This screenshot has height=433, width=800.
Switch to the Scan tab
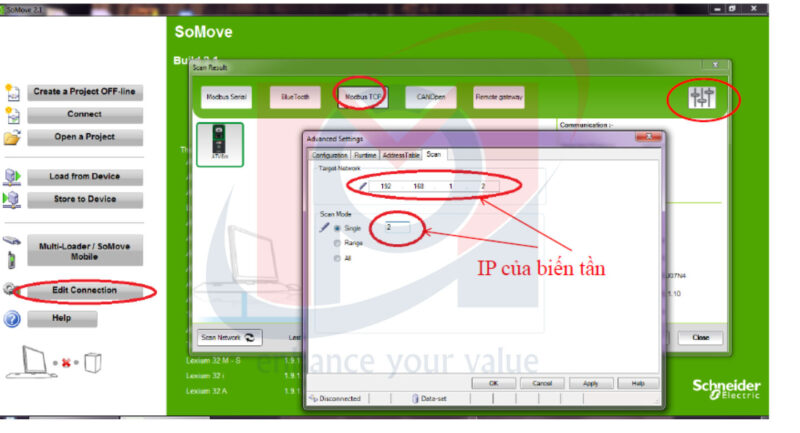pos(434,154)
